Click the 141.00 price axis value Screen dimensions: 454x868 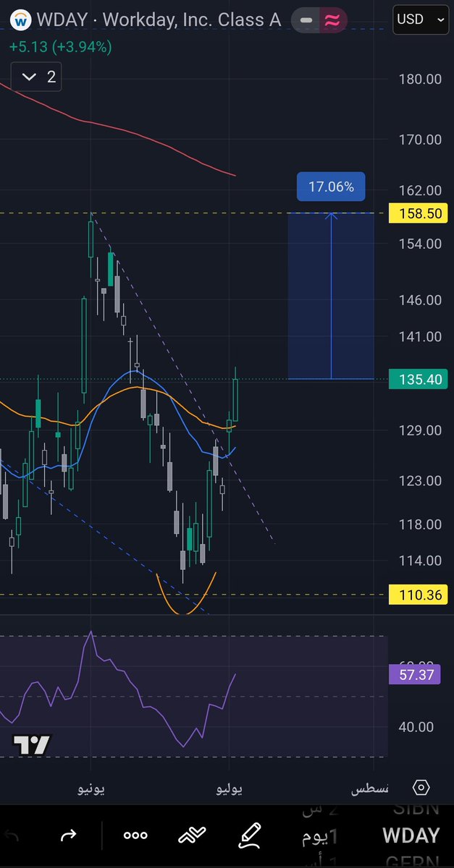point(420,336)
